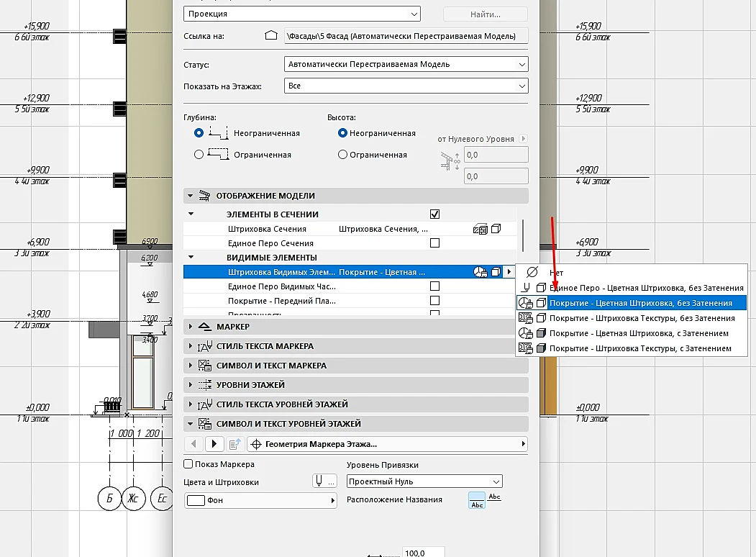Select the 'Нет' empty-set icon option
Viewport: 756px width, 557px height.
[532, 273]
